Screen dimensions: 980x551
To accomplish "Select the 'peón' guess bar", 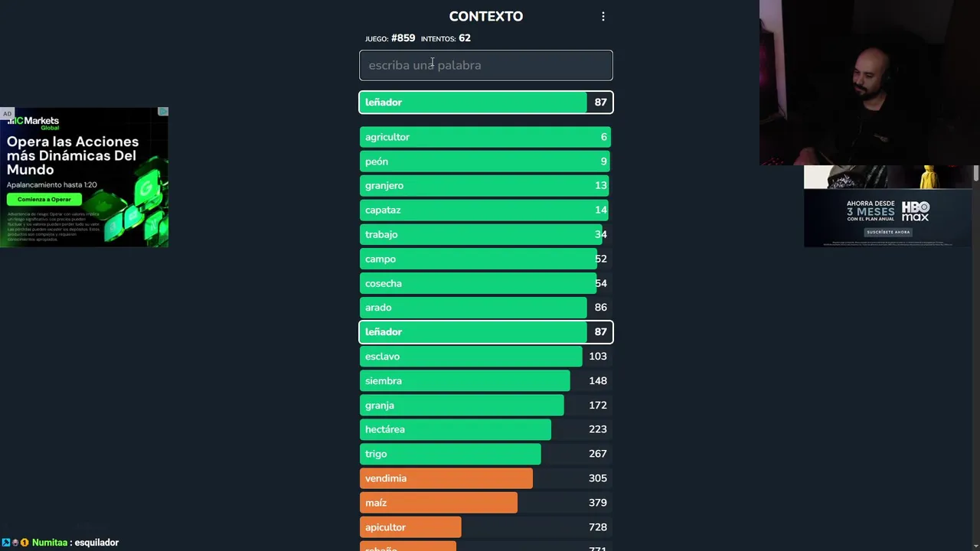I will (x=486, y=161).
